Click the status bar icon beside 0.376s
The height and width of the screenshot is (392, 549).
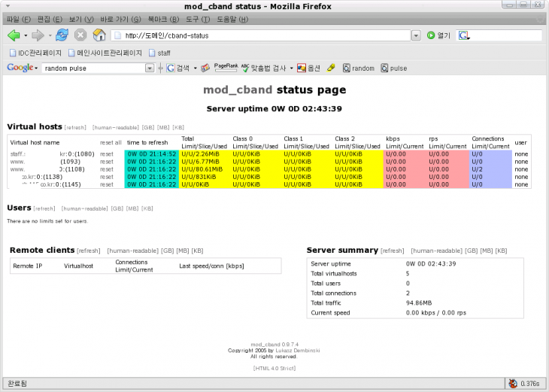pyautogui.click(x=513, y=384)
